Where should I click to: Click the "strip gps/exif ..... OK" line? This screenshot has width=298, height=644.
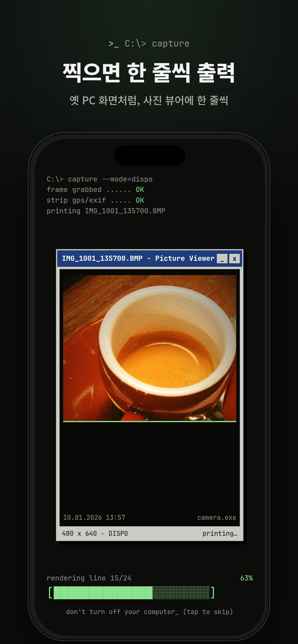95,200
